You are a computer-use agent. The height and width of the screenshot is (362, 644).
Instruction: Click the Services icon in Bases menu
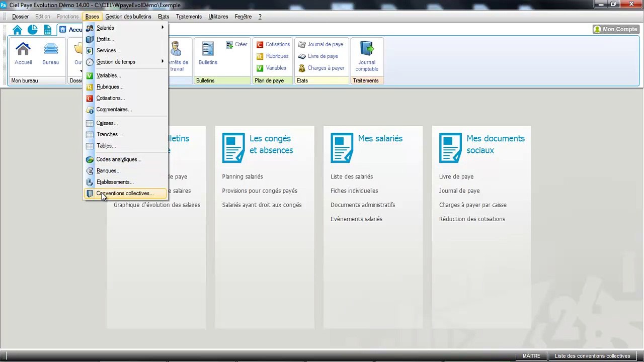pyautogui.click(x=90, y=51)
